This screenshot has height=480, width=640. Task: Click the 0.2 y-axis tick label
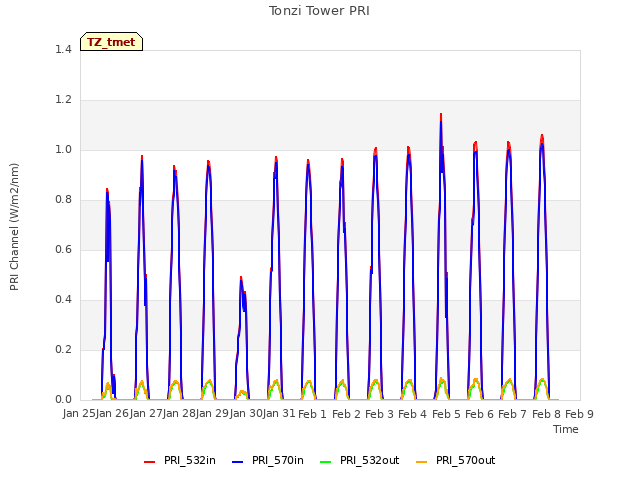63,350
